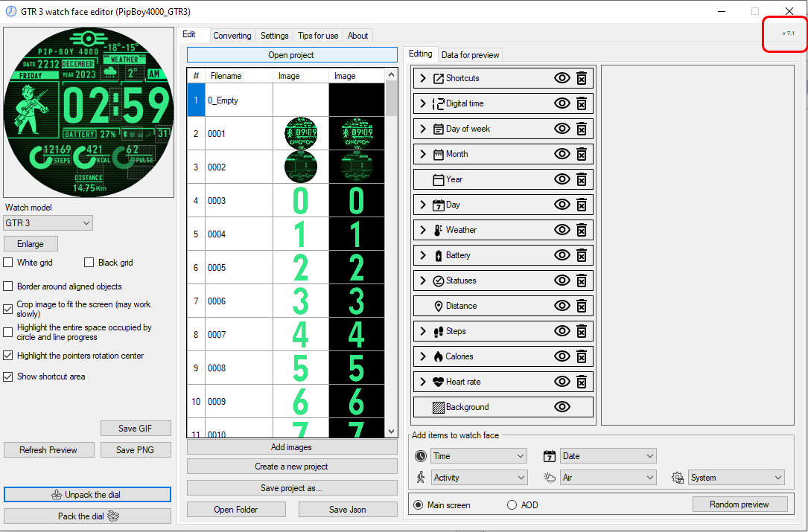This screenshot has width=808, height=532.
Task: Delete the Month element
Action: point(582,154)
